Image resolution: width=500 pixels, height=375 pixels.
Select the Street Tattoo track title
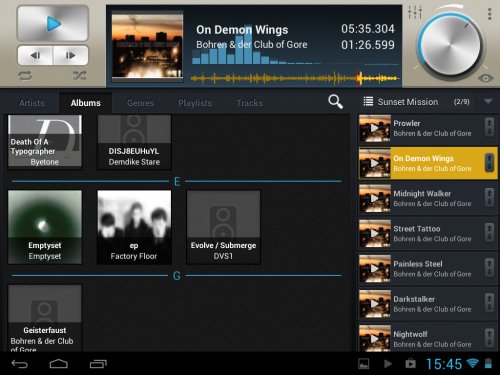point(417,229)
